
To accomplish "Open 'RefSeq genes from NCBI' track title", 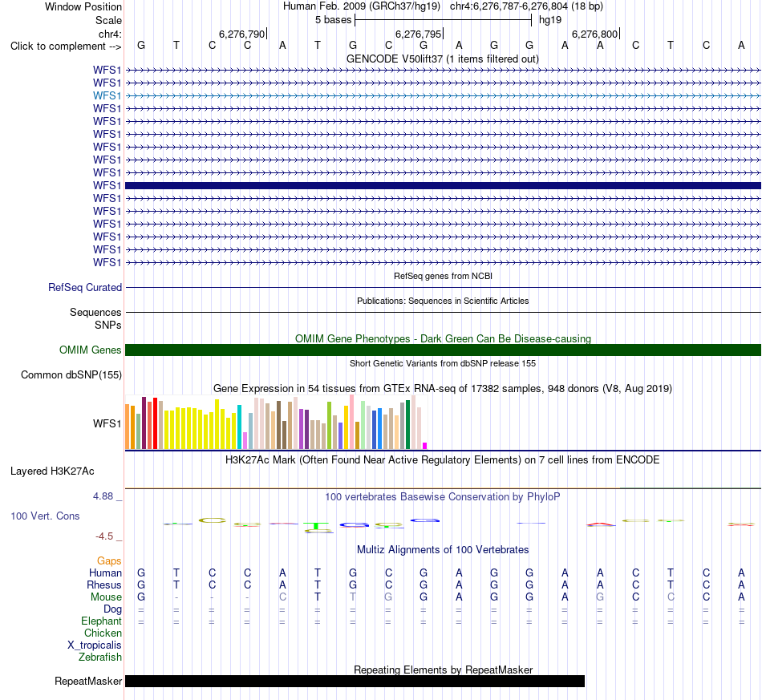I will pyautogui.click(x=443, y=276).
